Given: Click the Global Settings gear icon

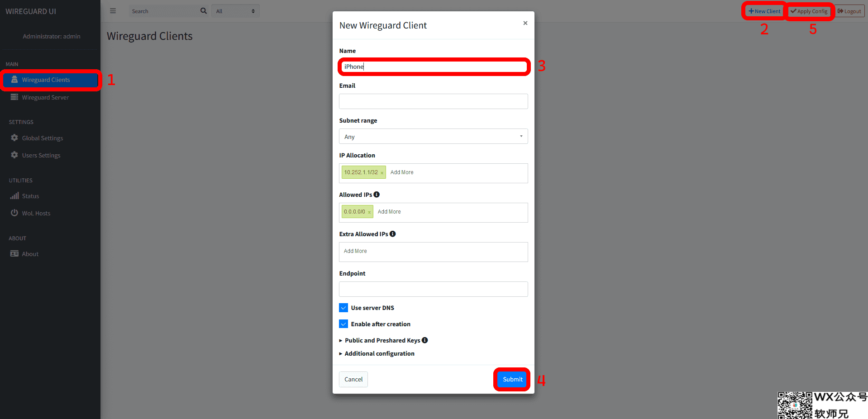Looking at the screenshot, I should pos(14,138).
